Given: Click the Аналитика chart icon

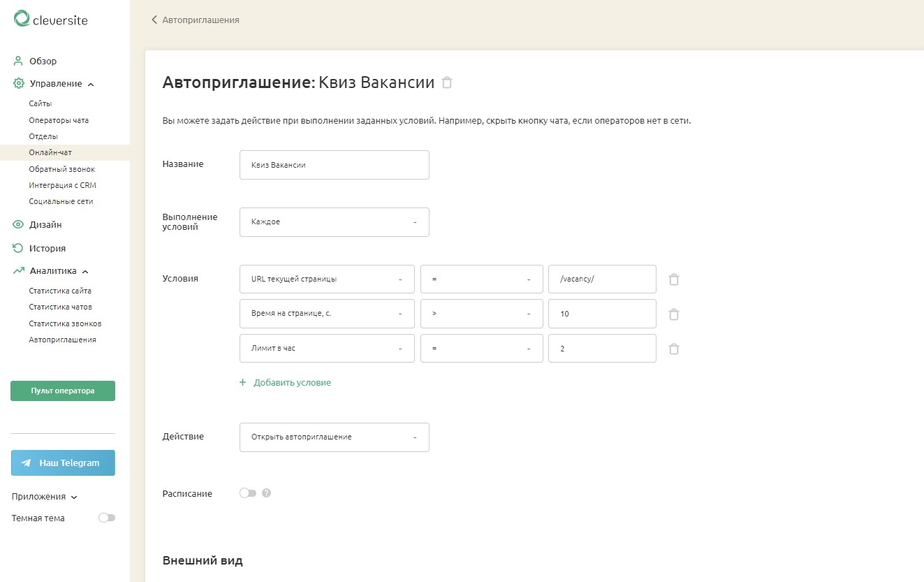Looking at the screenshot, I should 19,271.
